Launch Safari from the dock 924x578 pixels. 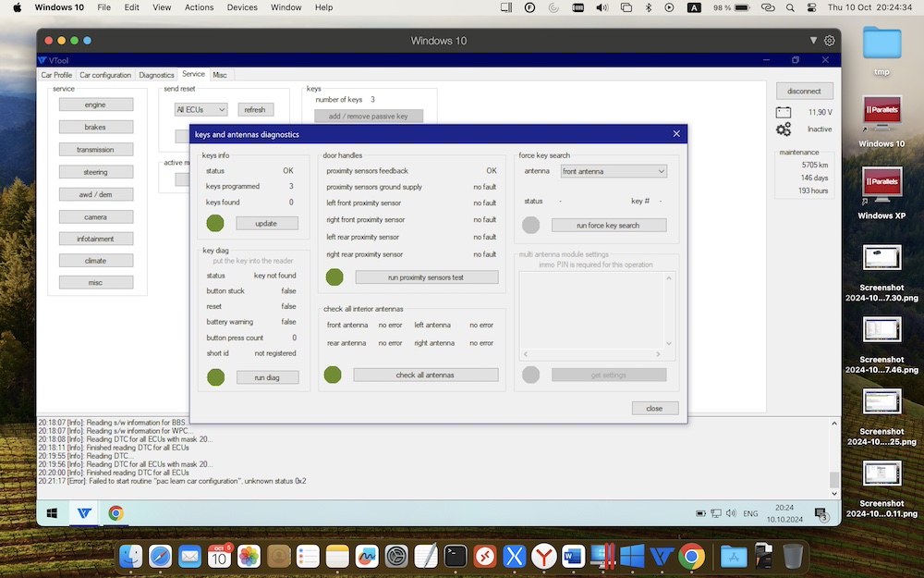point(160,556)
